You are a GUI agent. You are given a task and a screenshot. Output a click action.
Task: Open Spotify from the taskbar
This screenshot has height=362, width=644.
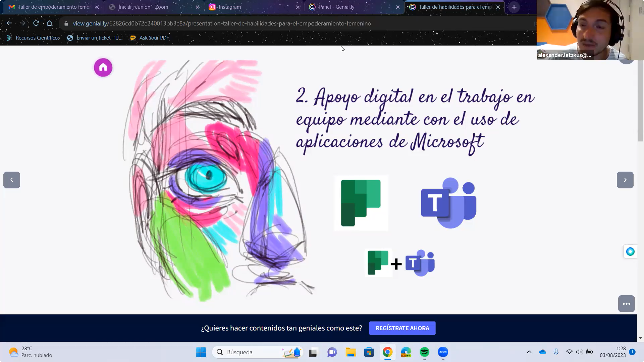tap(424, 352)
